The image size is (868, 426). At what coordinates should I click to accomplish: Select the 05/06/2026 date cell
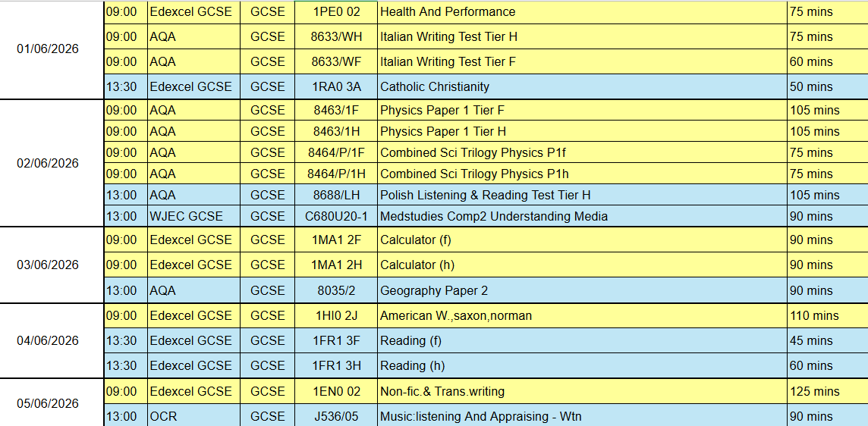[x=48, y=403]
